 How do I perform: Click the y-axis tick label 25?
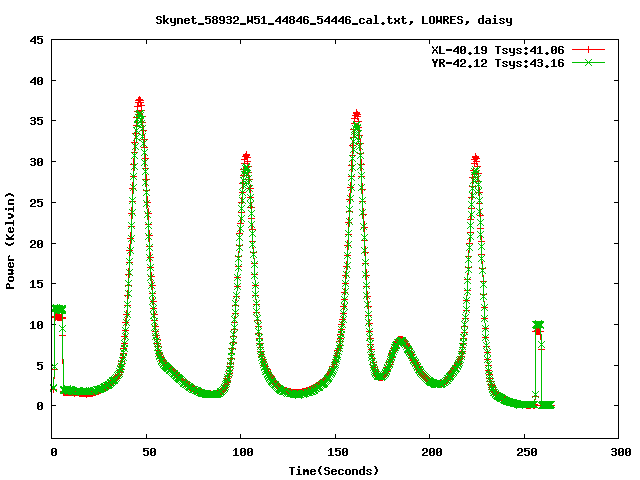(36, 202)
